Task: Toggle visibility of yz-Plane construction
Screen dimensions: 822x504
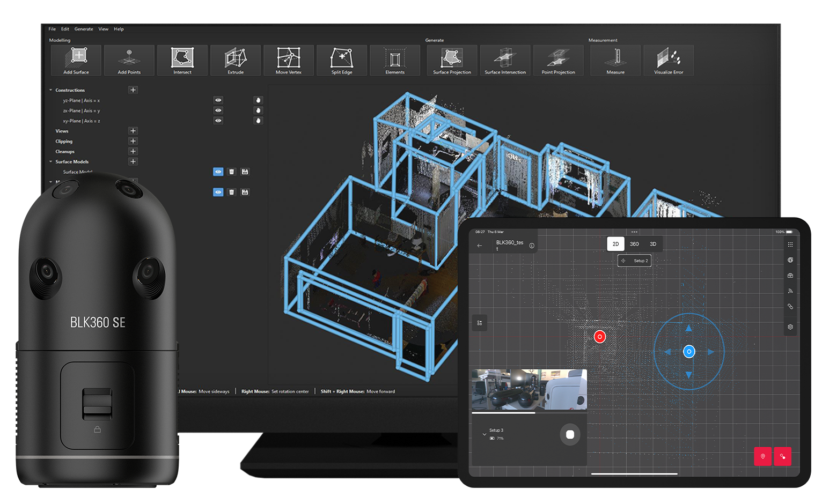Action: pyautogui.click(x=218, y=100)
